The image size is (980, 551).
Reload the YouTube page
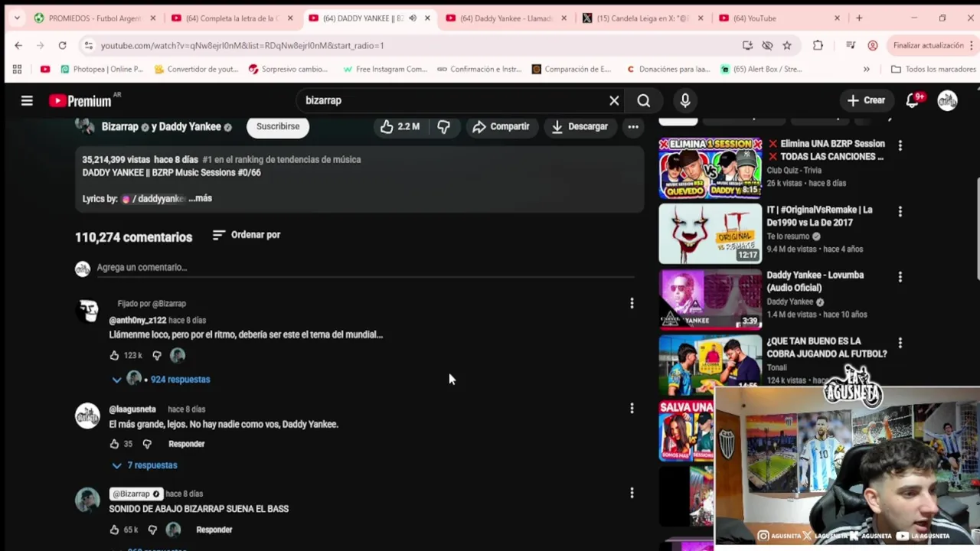63,45
